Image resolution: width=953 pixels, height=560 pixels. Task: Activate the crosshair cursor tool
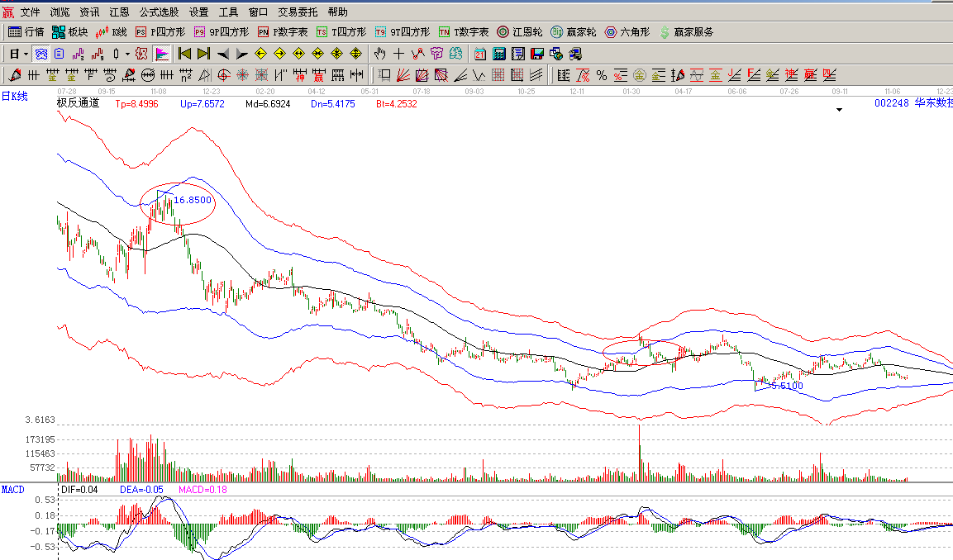398,54
